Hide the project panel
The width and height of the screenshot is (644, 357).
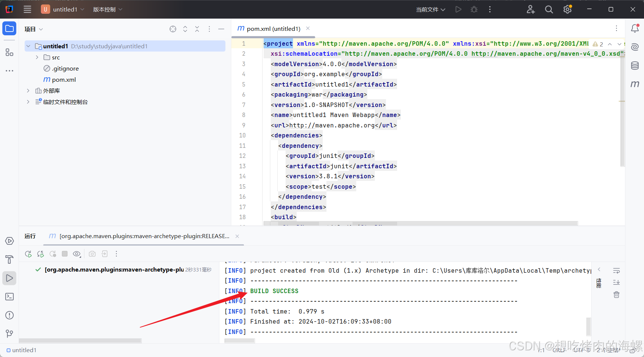tap(221, 29)
